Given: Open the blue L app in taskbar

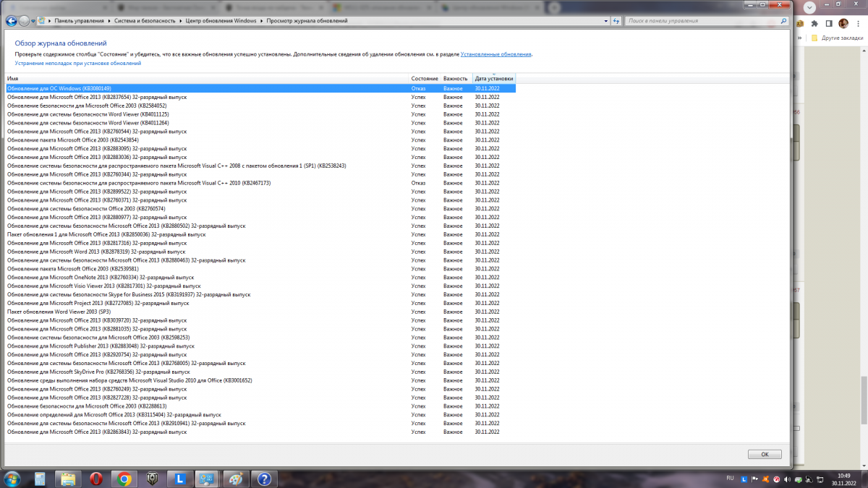Looking at the screenshot, I should click(180, 479).
